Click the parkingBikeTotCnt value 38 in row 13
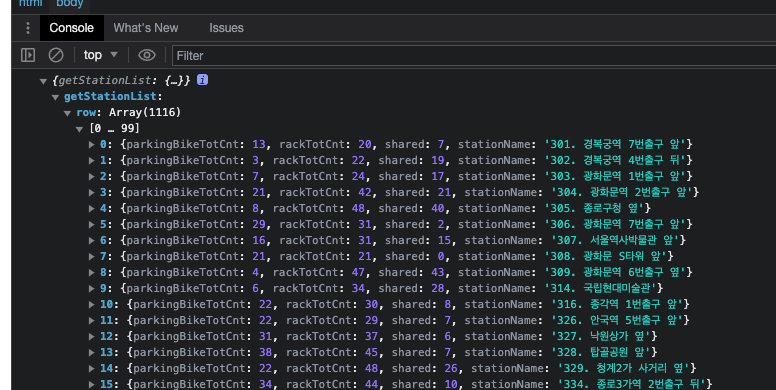The width and height of the screenshot is (776, 390). click(265, 352)
